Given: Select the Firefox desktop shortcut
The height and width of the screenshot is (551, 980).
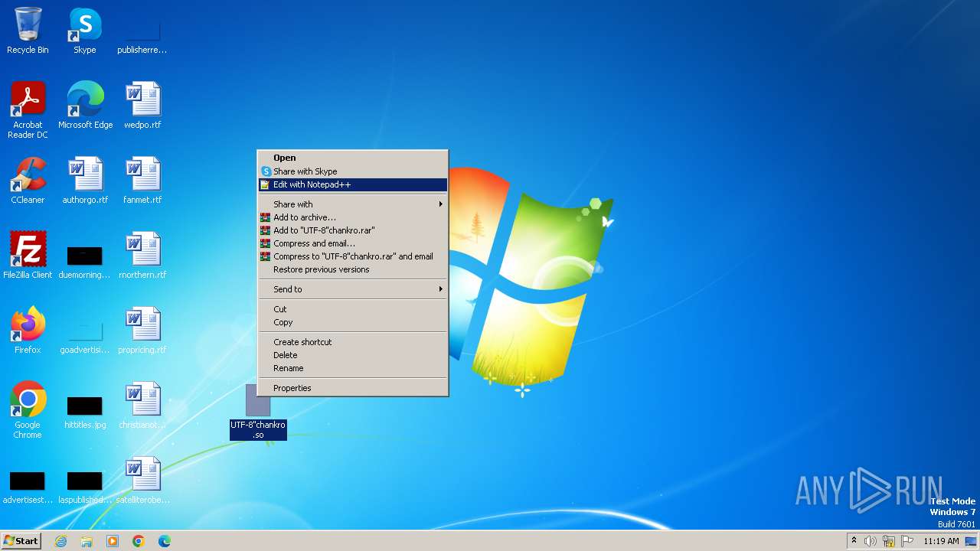Looking at the screenshot, I should click(28, 331).
